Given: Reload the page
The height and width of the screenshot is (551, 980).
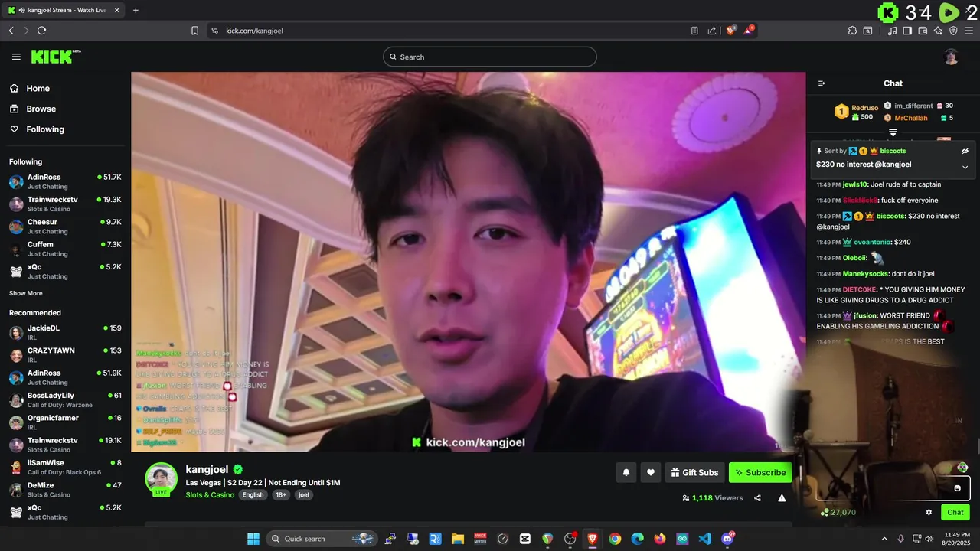Looking at the screenshot, I should click(x=41, y=31).
